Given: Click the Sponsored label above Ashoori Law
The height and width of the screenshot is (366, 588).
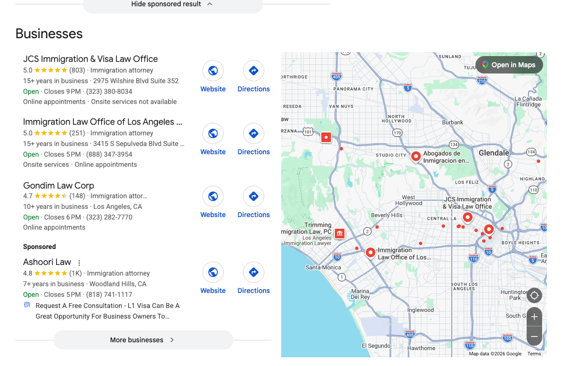Looking at the screenshot, I should (40, 247).
